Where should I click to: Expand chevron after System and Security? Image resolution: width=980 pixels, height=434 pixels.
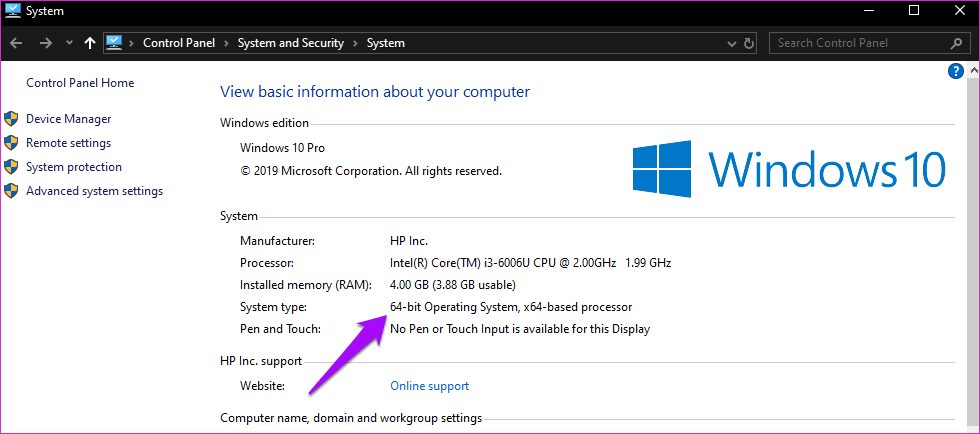point(355,43)
